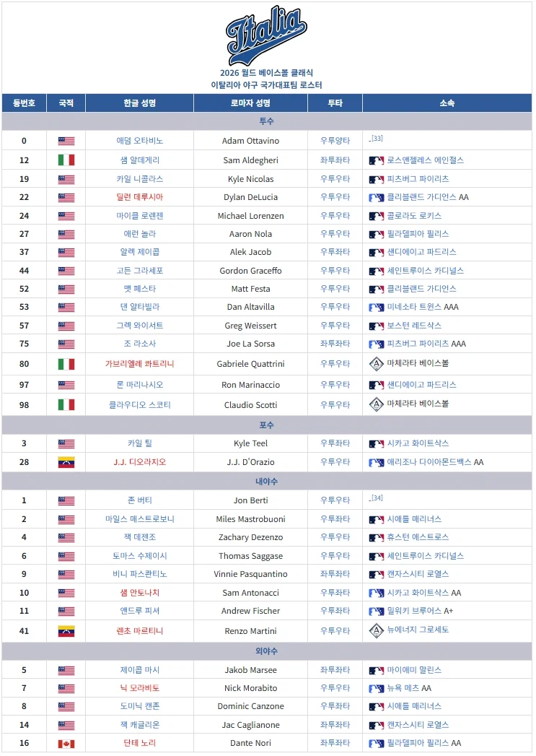The image size is (536, 756).
Task: Click the MiLB logo in Andrew Fischer's row
Action: [377, 612]
